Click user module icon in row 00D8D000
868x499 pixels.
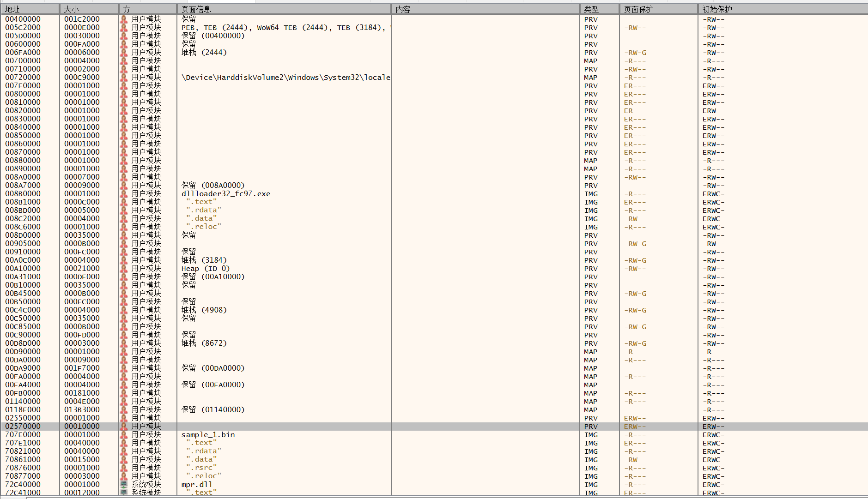(124, 343)
